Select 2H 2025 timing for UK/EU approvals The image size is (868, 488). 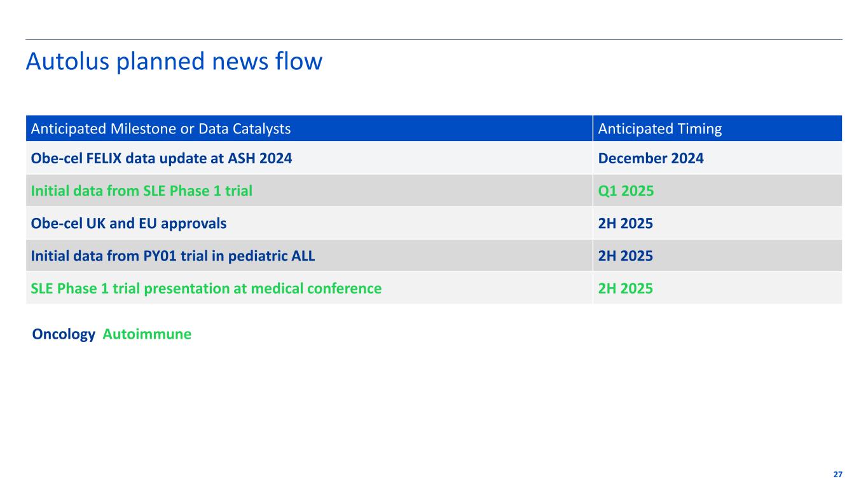tap(626, 224)
